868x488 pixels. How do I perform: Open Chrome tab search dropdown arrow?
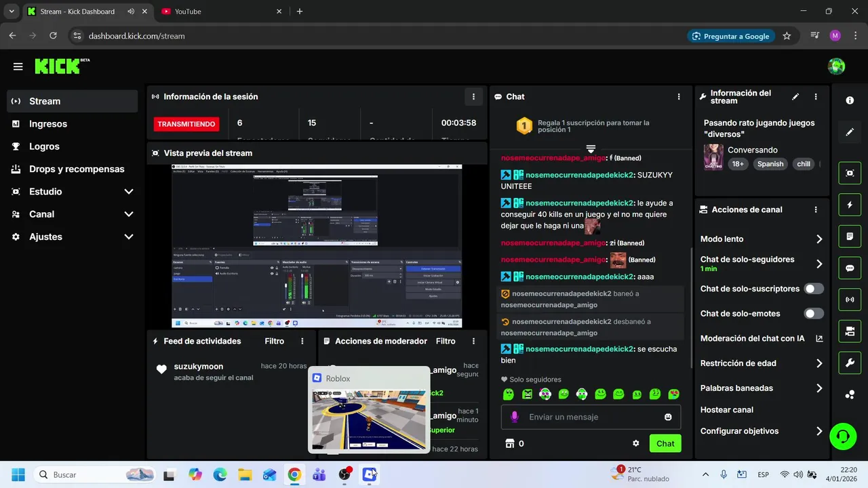[x=12, y=12]
